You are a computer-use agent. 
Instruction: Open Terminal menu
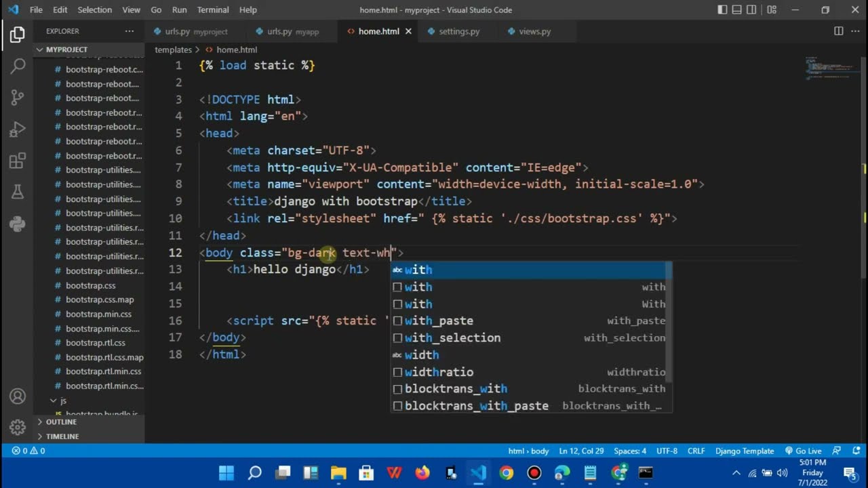[213, 9]
